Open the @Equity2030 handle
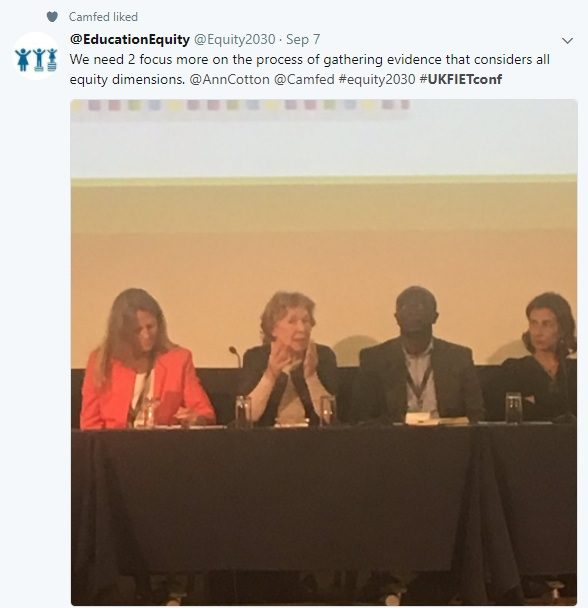This screenshot has width=588, height=608. tap(234, 39)
